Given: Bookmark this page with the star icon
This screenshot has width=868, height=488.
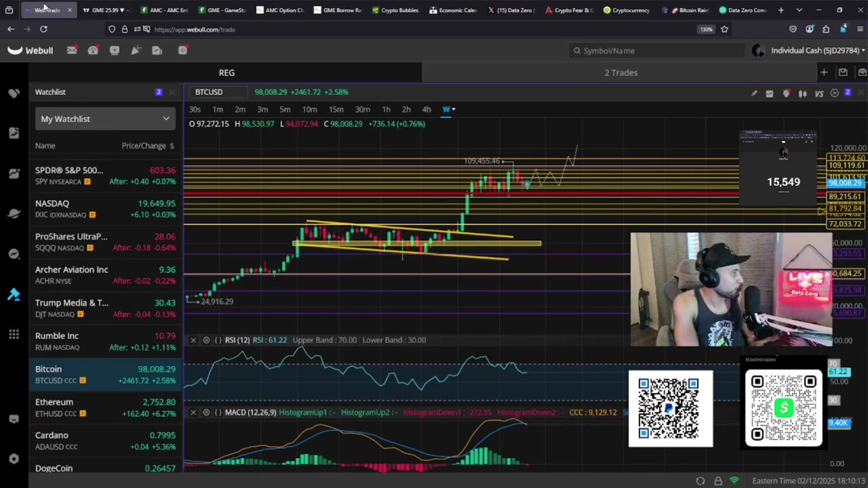Looking at the screenshot, I should [x=724, y=29].
